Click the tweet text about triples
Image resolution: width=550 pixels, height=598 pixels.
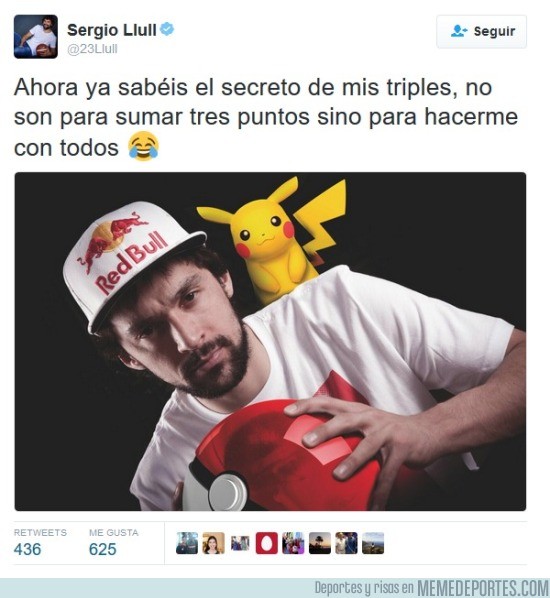pos(266,117)
